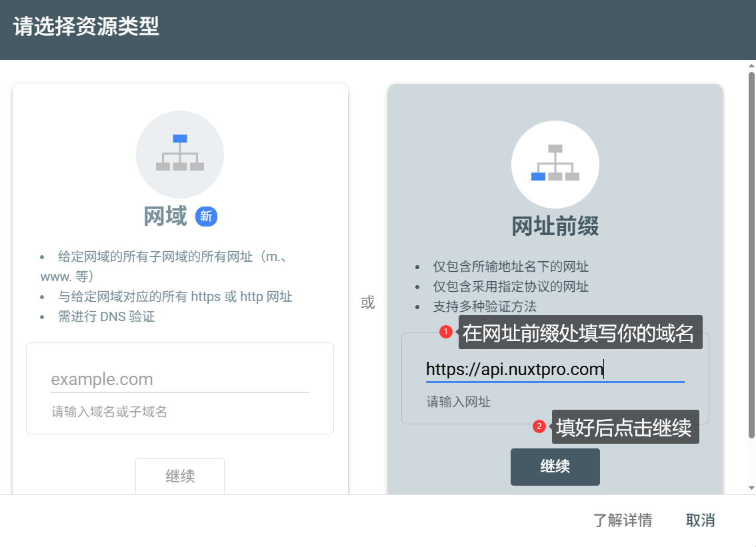Screen dimensions: 756x547
Task: Focus the example.com domain input field
Action: click(180, 380)
